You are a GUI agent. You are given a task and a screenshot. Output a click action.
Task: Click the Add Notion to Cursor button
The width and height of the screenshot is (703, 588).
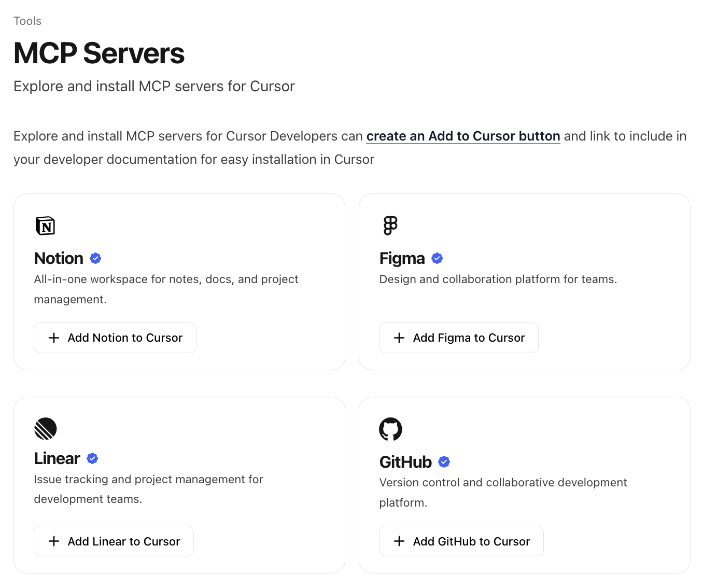(x=115, y=338)
